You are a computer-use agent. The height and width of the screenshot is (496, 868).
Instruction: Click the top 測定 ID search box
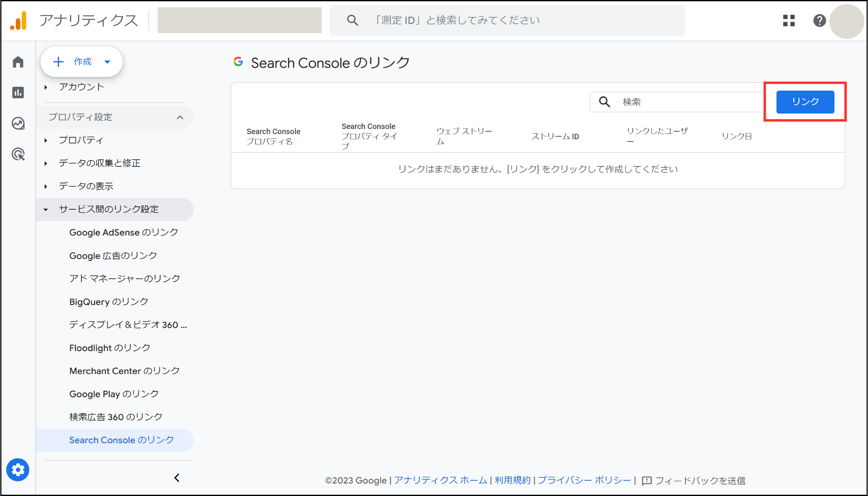coord(507,20)
